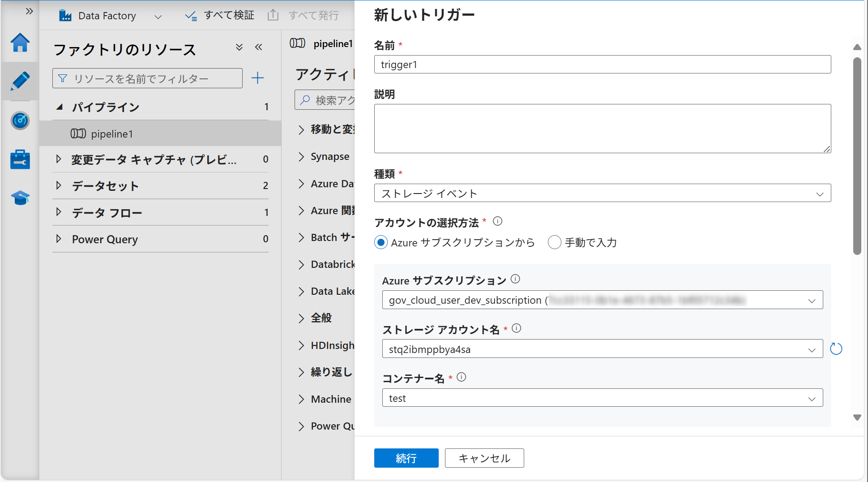Click the 続行 button
The width and height of the screenshot is (868, 482).
pos(406,458)
